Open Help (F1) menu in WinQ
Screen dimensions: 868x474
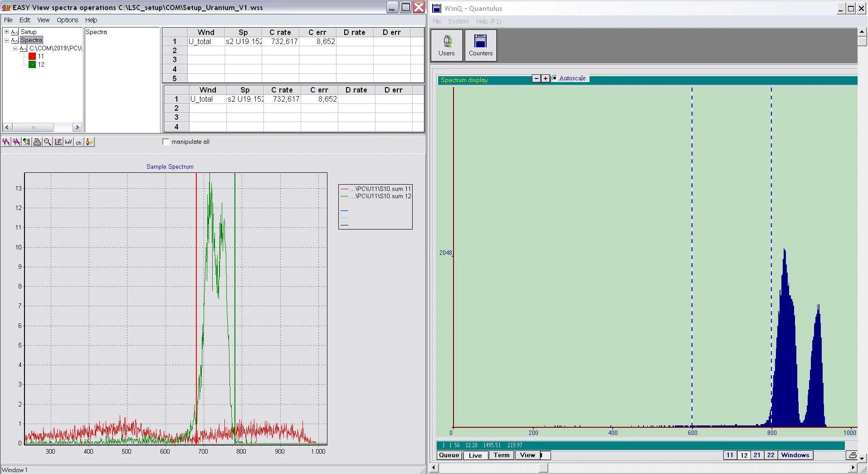click(488, 21)
